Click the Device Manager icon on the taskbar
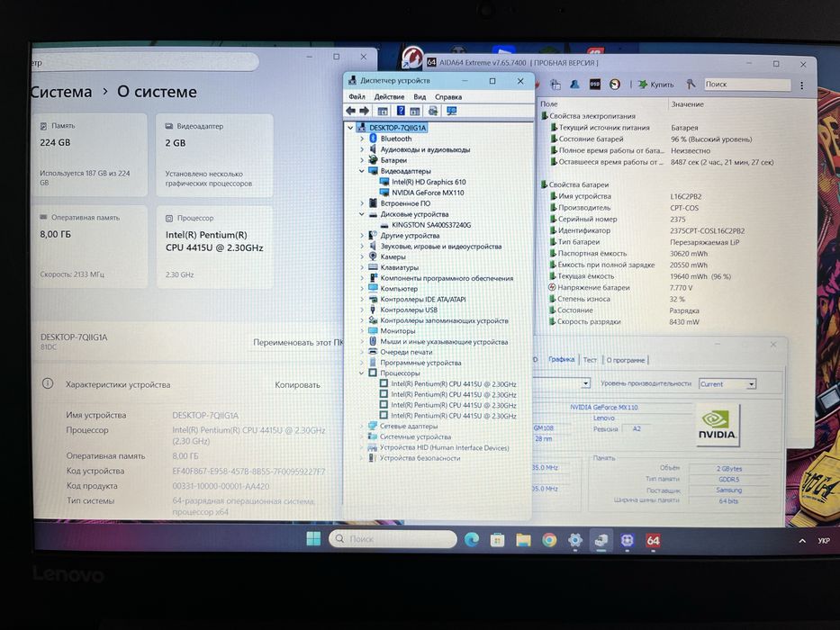The width and height of the screenshot is (840, 630). pyautogui.click(x=601, y=540)
